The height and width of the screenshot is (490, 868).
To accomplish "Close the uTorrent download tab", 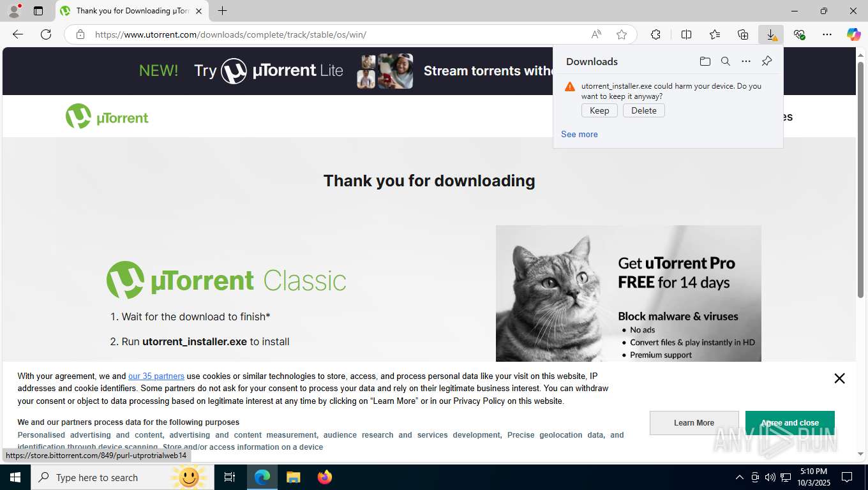I will point(198,11).
